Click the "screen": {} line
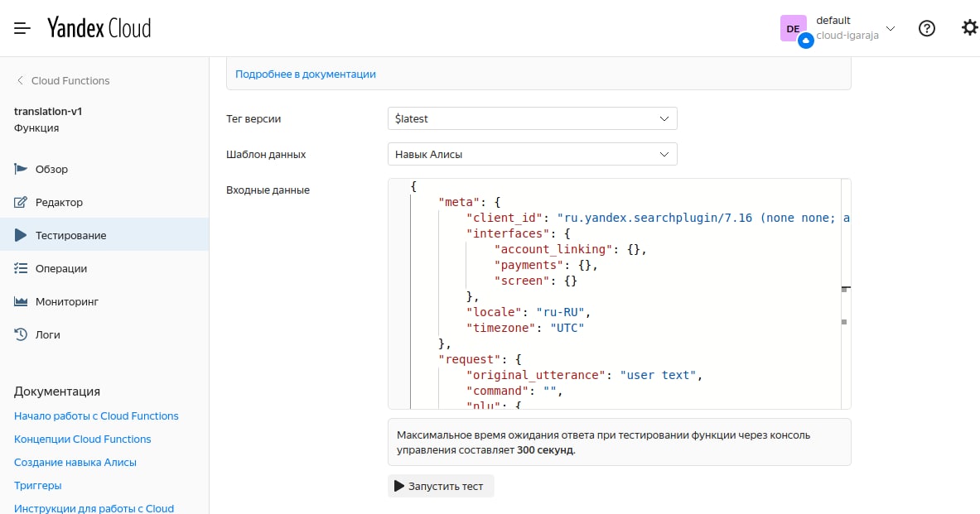This screenshot has width=980, height=514. (536, 281)
